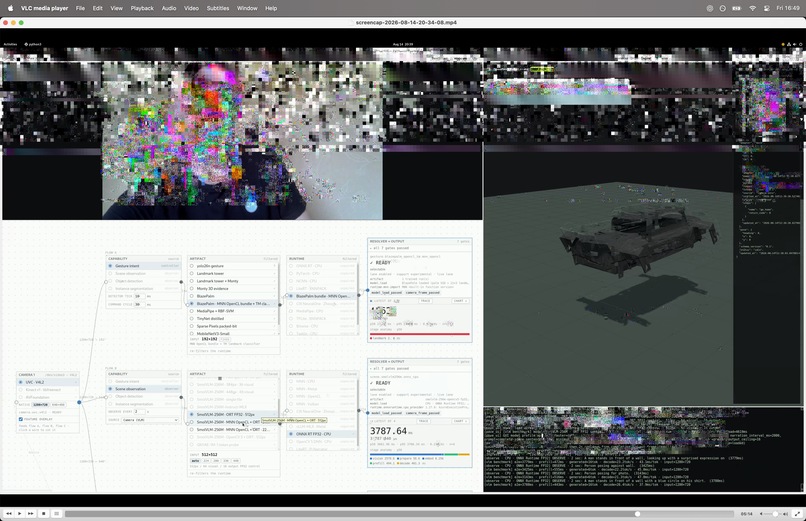Choose the 1280x720 resolution button in Camera panel
This screenshot has width=806, height=521.
41,404
